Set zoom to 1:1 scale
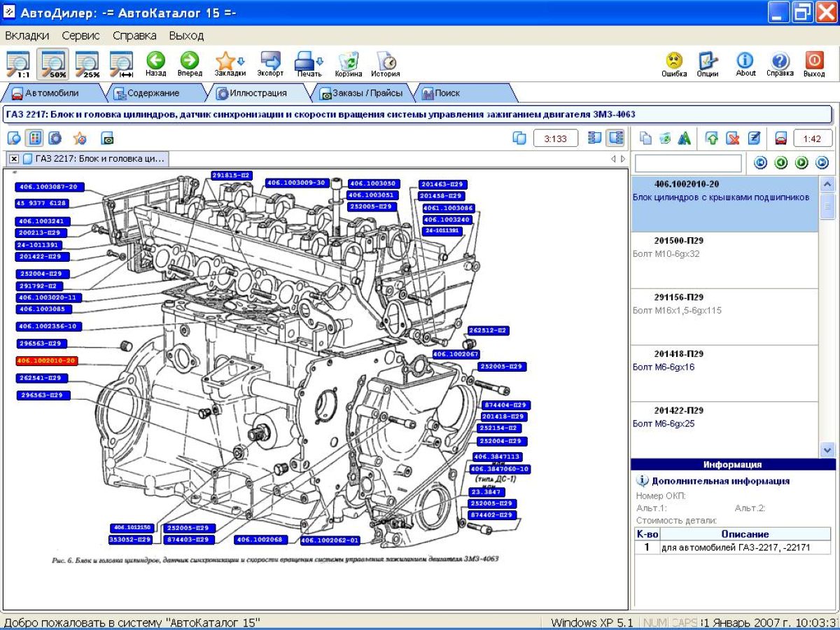The height and width of the screenshot is (630, 840). tap(18, 64)
